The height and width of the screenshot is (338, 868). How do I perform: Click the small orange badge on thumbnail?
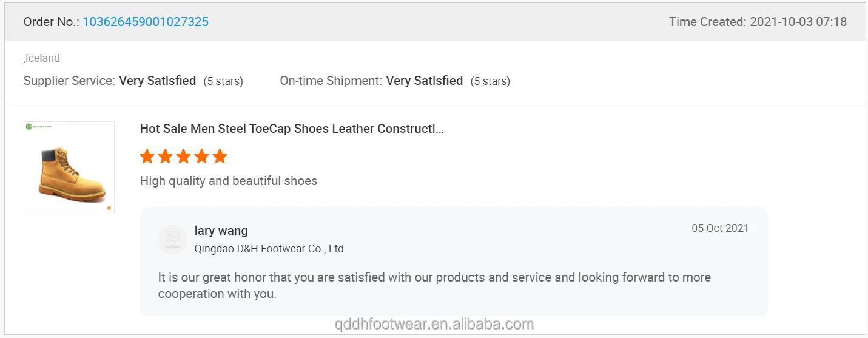pyautogui.click(x=109, y=208)
